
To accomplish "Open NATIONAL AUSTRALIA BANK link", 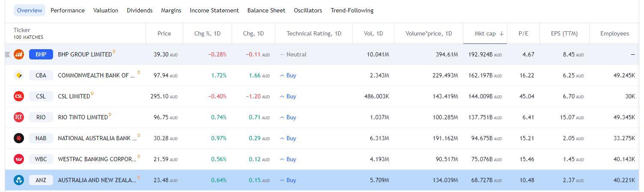I will click(x=97, y=138).
